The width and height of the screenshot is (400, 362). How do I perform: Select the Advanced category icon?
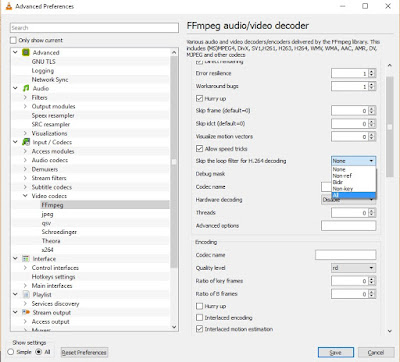click(x=26, y=53)
